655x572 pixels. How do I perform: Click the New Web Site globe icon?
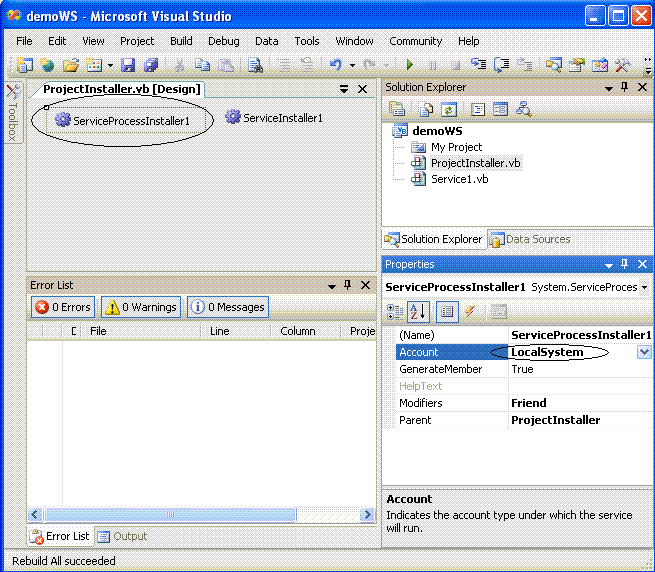pyautogui.click(x=47, y=65)
